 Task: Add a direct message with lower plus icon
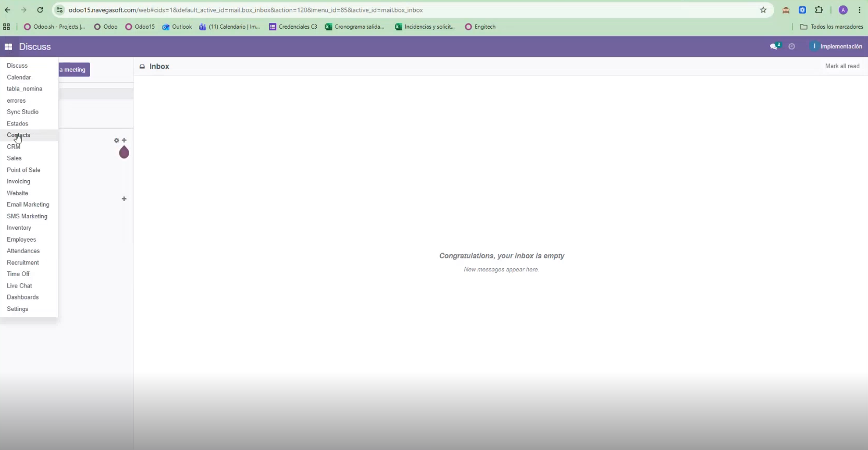point(124,199)
